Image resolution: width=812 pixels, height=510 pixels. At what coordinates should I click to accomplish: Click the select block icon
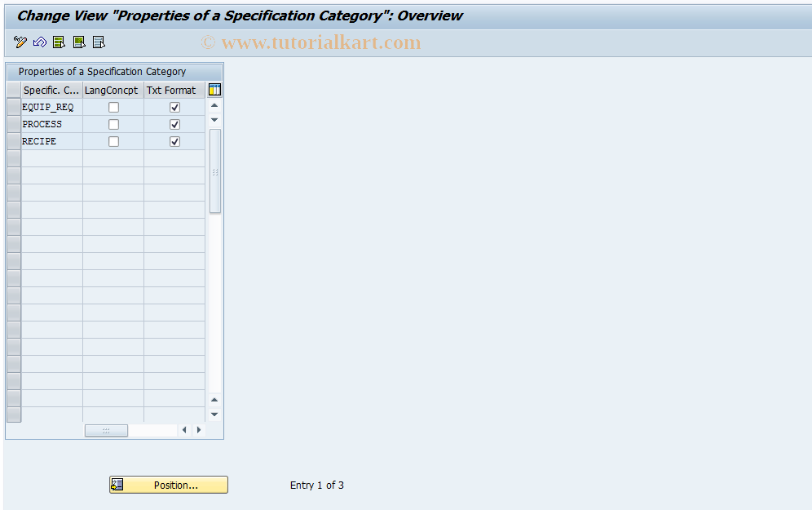tap(79, 42)
